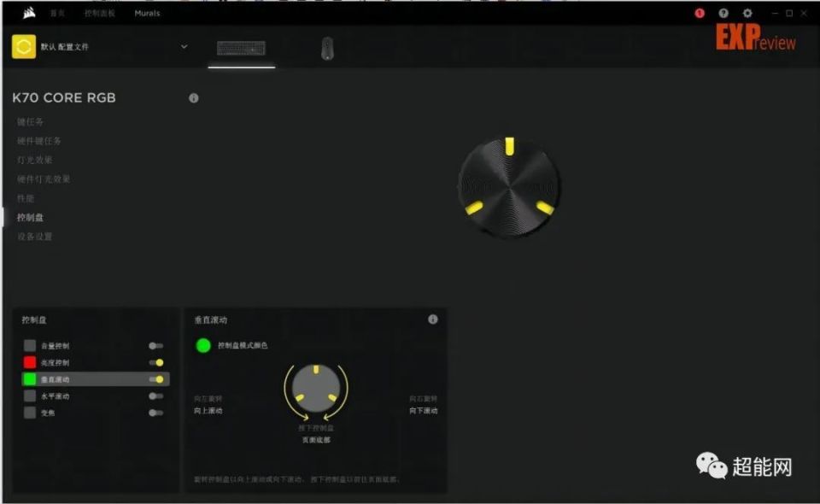Select 键任务 in the sidebar

click(x=31, y=122)
